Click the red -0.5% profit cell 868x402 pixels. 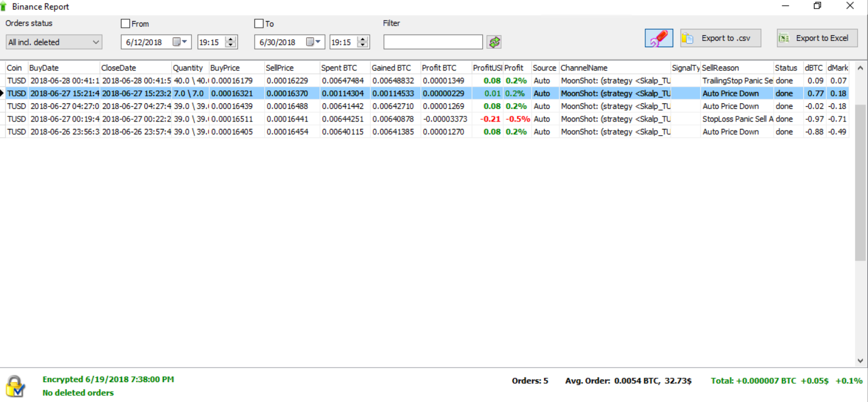click(x=517, y=119)
